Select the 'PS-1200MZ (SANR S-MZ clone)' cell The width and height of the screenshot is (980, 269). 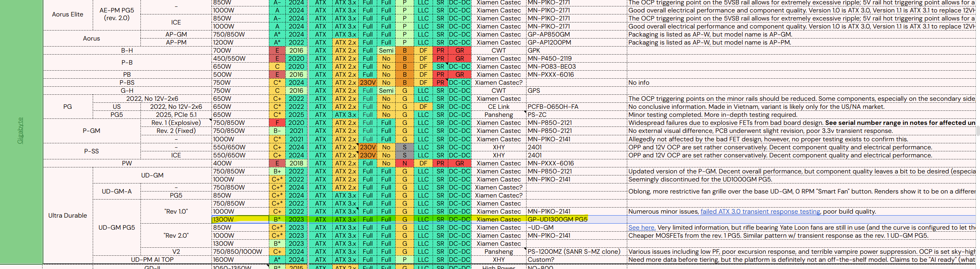pos(576,252)
